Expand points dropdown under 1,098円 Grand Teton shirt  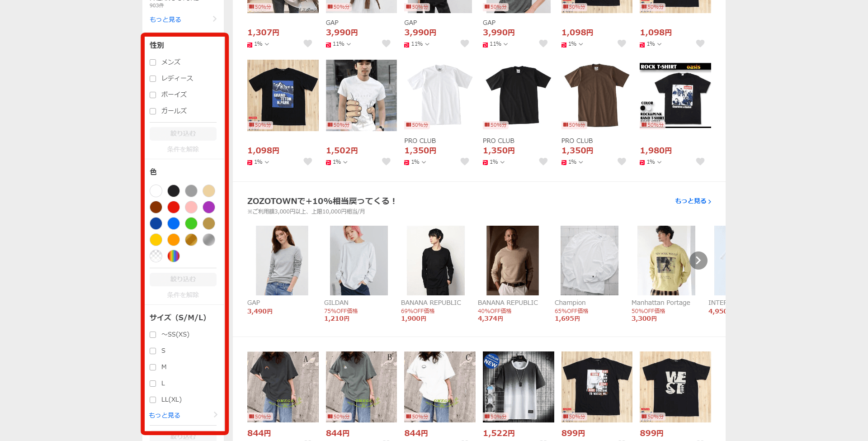267,162
